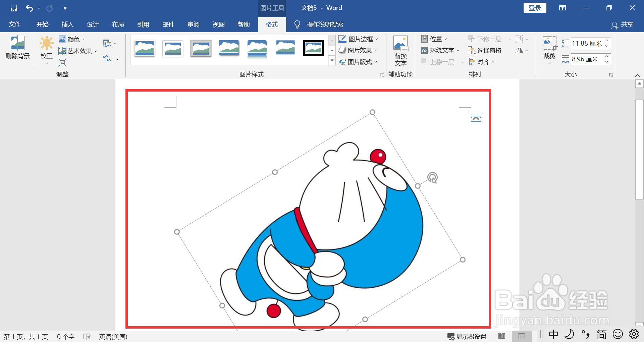Decrease the picture width with the down spinner
Image resolution: width=644 pixels, height=342 pixels.
tap(607, 62)
